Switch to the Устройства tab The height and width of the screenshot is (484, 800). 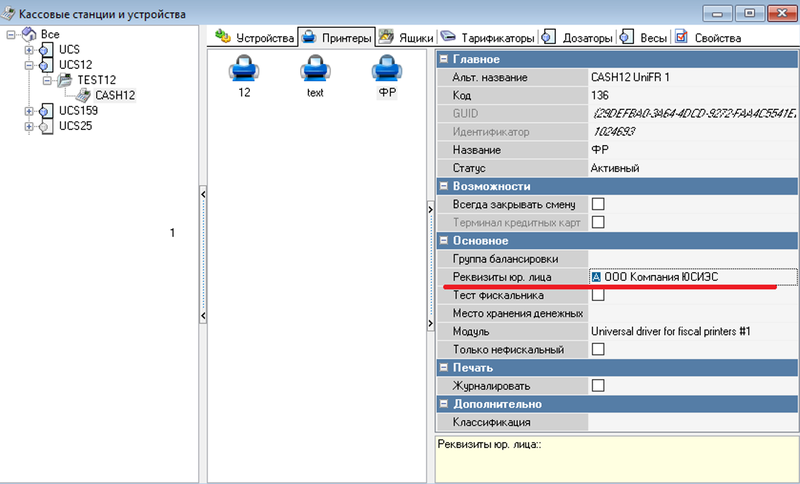click(254, 37)
